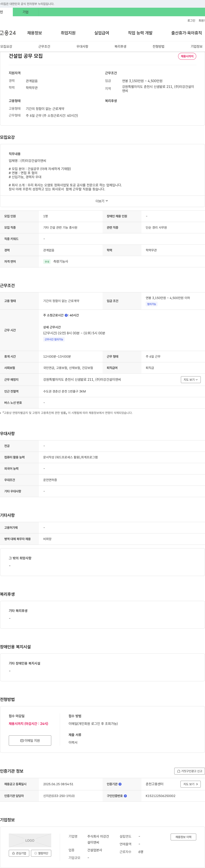205x868 pixels.
Task: Apply by email with 이메일 지원 button
Action: coord(30,740)
